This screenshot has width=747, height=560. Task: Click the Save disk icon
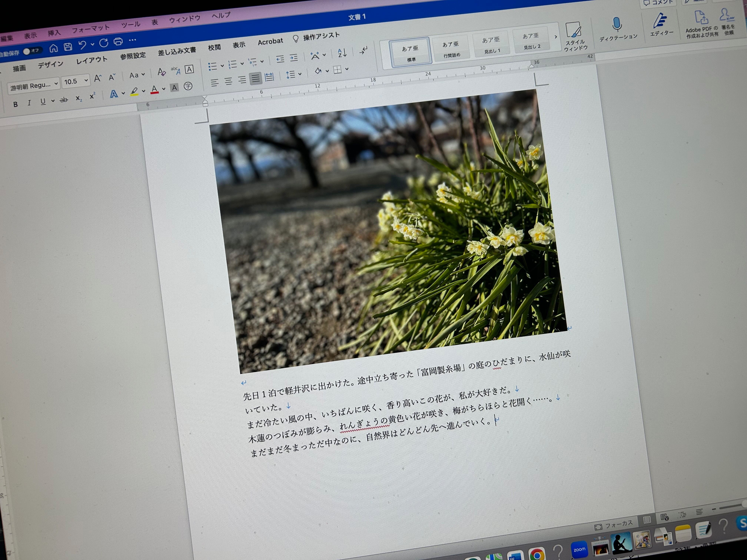click(68, 47)
